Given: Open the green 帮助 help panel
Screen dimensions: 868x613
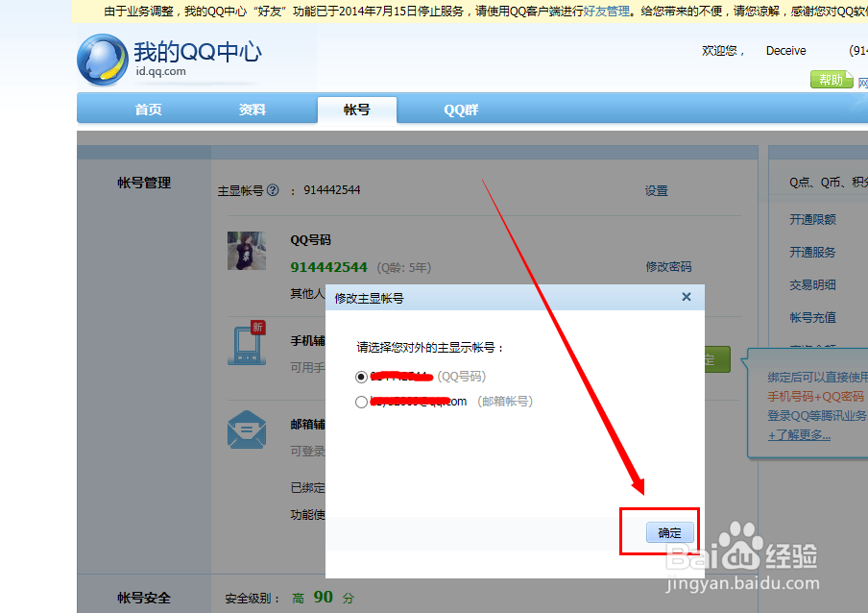Looking at the screenshot, I should (832, 79).
